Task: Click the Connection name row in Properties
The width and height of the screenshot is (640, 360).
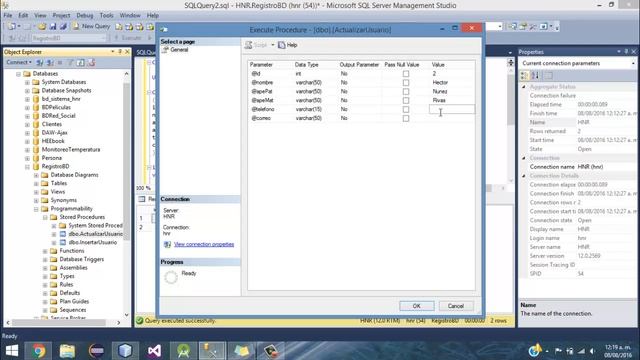Action: (579, 167)
